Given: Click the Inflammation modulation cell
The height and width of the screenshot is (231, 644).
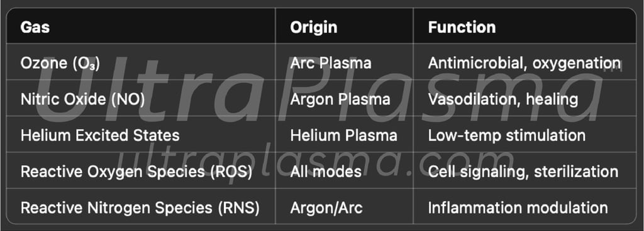Looking at the screenshot, I should [525, 206].
